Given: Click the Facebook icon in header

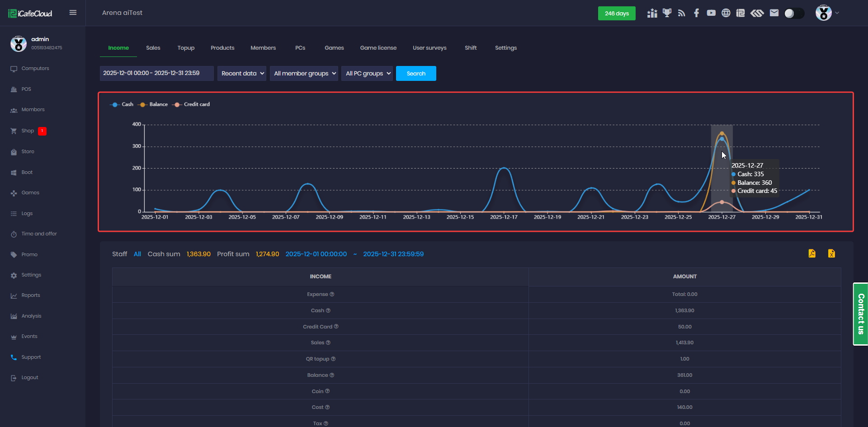Looking at the screenshot, I should pyautogui.click(x=696, y=13).
